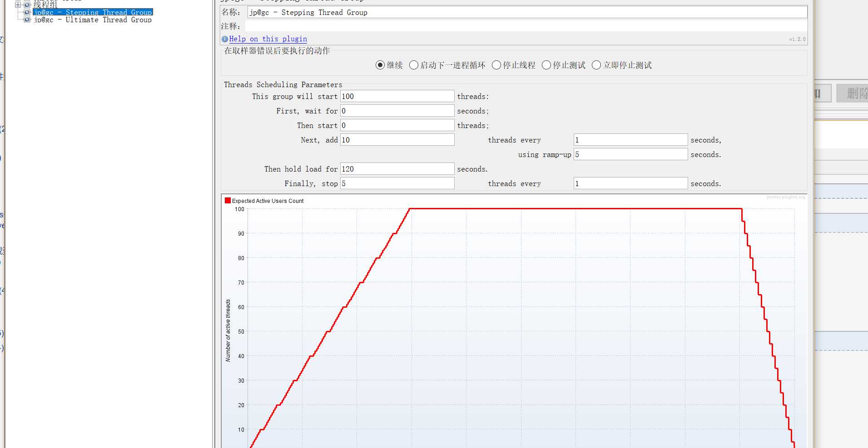Expand the 线程组 tree node
The height and width of the screenshot is (448, 868).
(18, 5)
